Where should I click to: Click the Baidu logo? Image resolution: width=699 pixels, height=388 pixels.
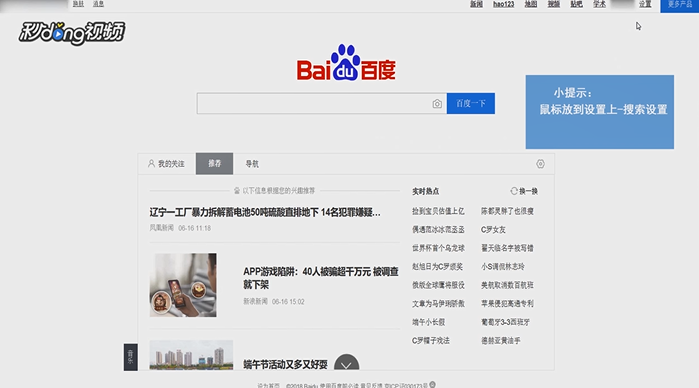346,63
